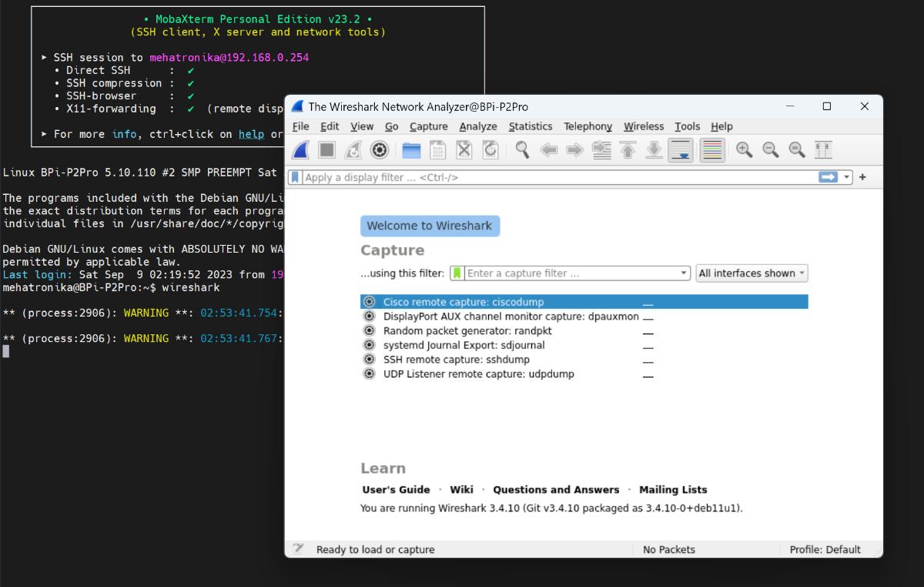Toggle packet colorization rules
This screenshot has width=924, height=587.
[x=712, y=150]
